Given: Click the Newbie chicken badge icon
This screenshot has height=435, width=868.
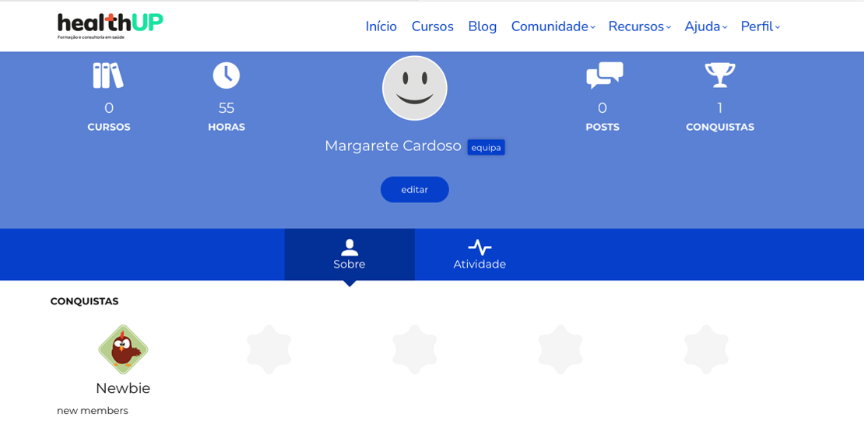Looking at the screenshot, I should tap(123, 351).
